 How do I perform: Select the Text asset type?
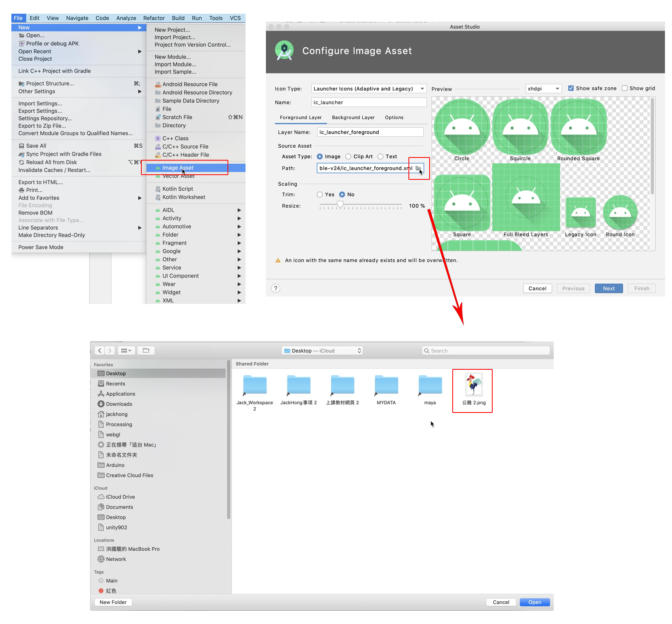point(380,156)
